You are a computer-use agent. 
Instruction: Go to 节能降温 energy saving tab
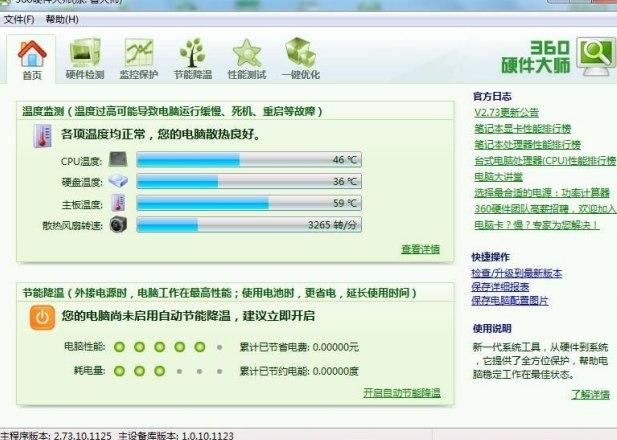click(x=193, y=59)
